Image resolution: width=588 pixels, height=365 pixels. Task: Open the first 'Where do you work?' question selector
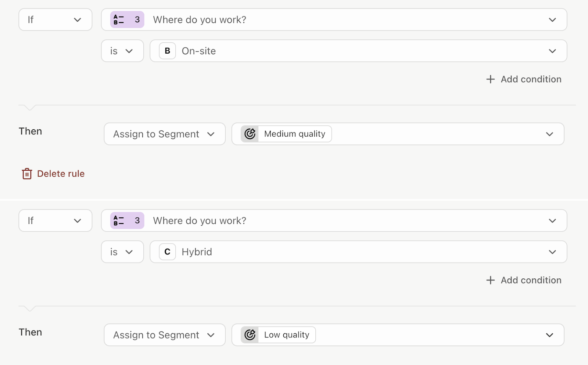[x=334, y=20]
